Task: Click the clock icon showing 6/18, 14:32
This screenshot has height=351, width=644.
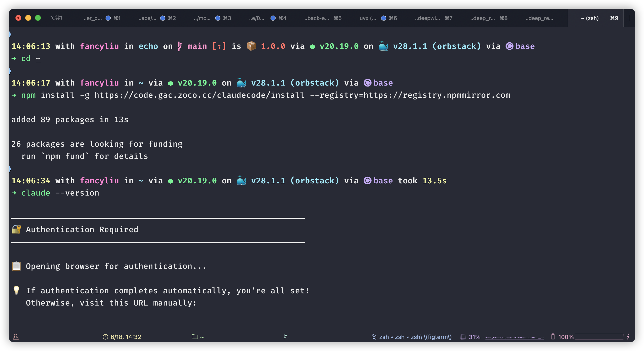Action: click(x=105, y=337)
